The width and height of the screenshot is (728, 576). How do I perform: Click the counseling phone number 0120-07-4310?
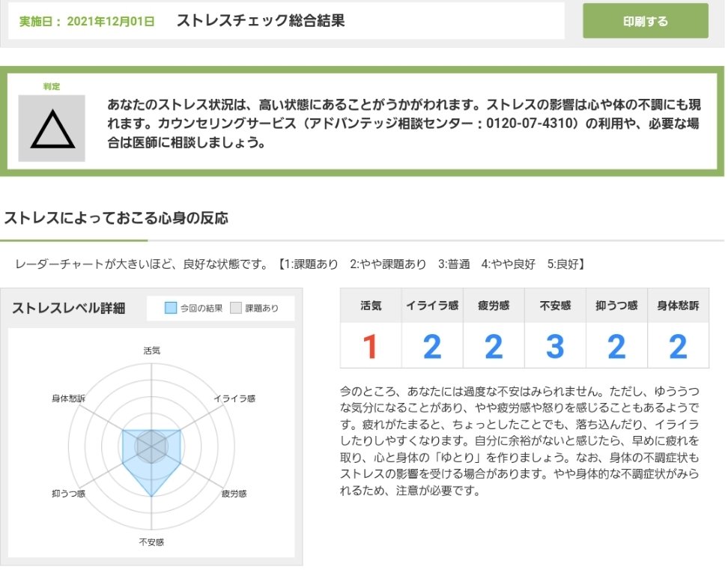[530, 124]
